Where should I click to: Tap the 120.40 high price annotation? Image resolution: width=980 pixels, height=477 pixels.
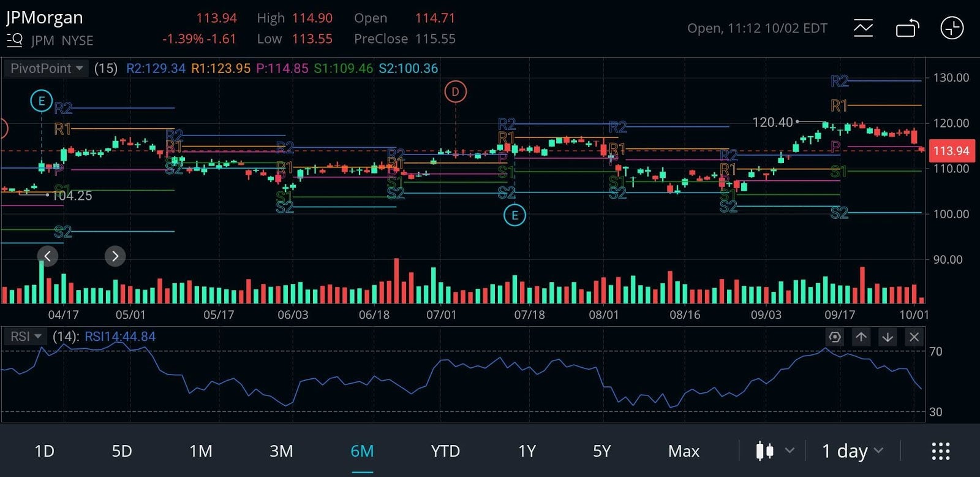click(772, 122)
